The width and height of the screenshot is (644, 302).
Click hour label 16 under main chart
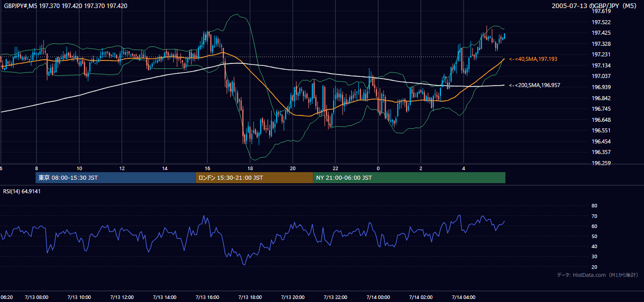coord(207,169)
